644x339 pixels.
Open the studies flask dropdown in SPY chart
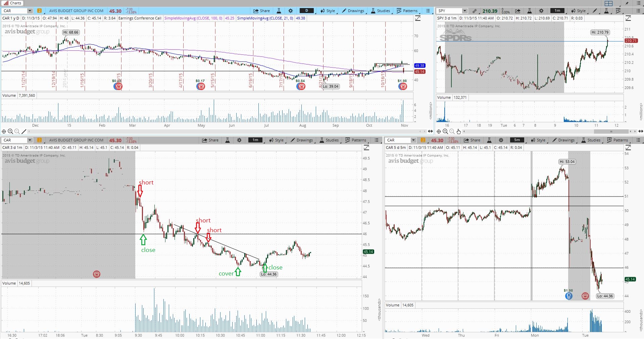(x=607, y=11)
